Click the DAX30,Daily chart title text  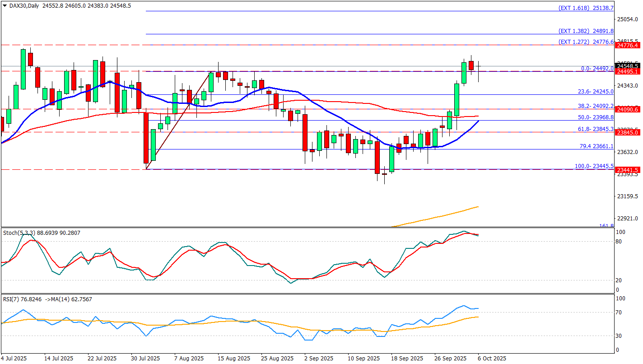[x=24, y=6]
